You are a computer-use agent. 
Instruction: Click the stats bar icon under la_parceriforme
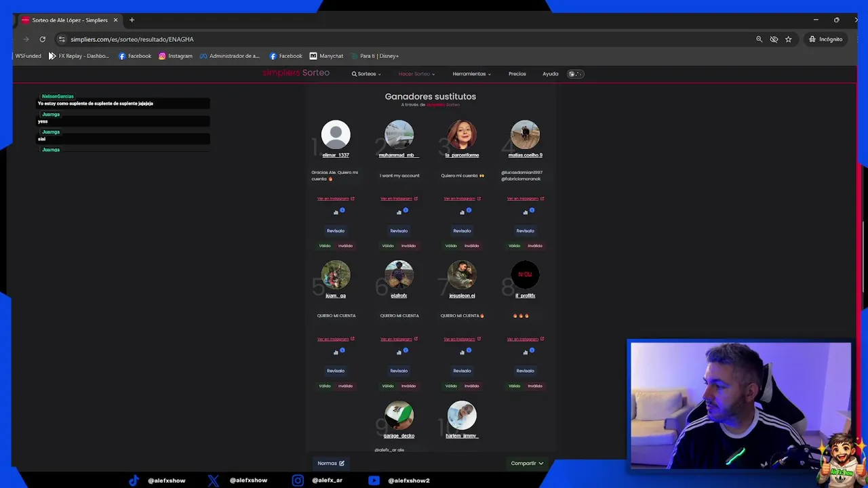[462, 213]
